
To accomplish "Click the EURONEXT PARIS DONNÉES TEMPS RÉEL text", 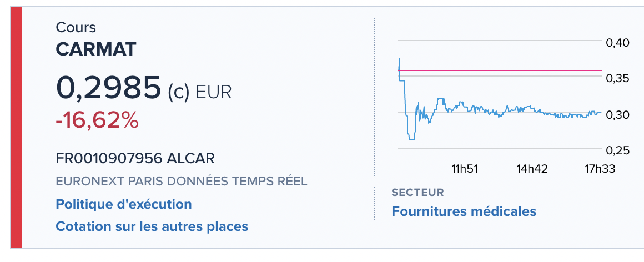I will pos(182,182).
